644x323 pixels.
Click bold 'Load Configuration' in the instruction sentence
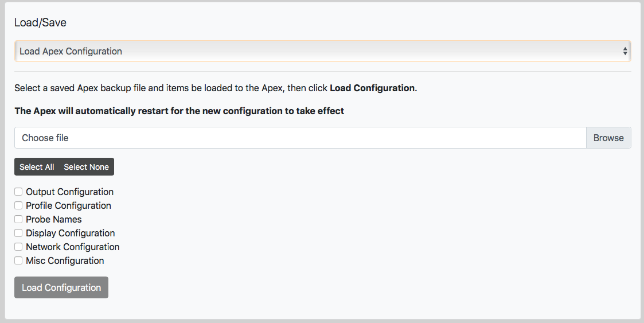pyautogui.click(x=372, y=88)
